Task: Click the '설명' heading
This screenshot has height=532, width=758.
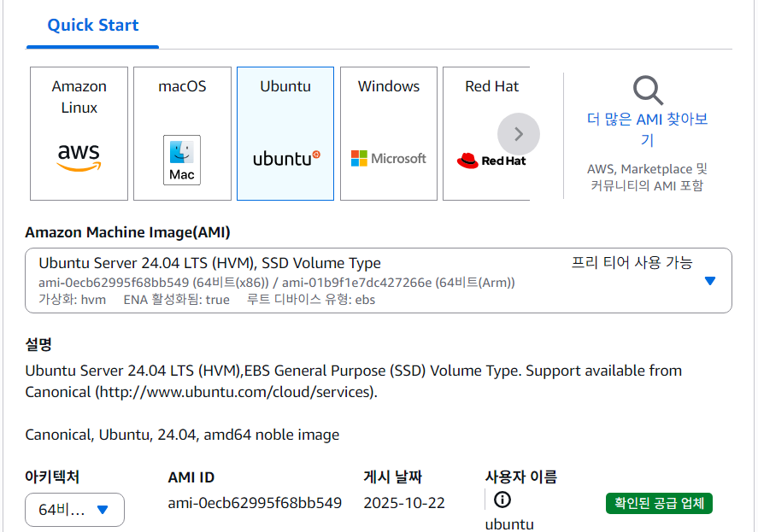Action: tap(38, 344)
